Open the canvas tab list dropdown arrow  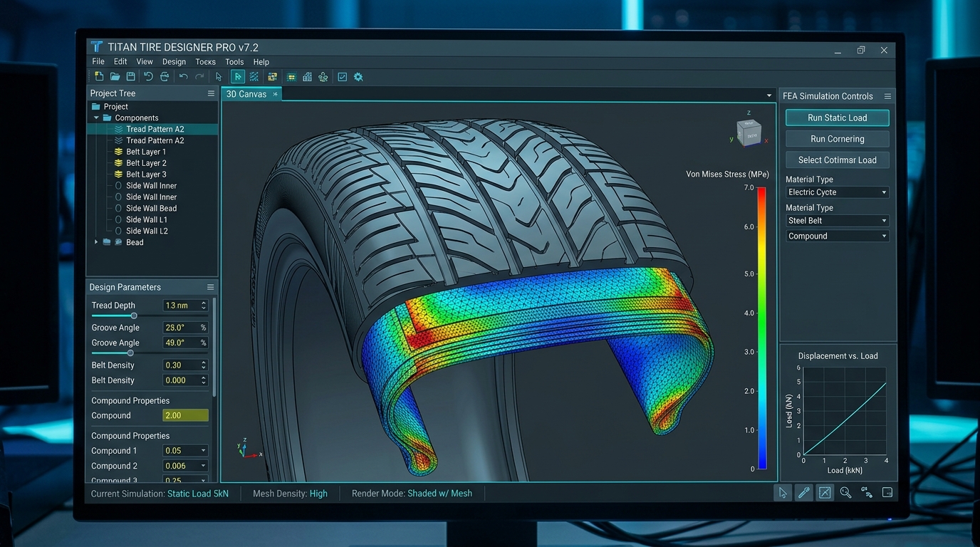(768, 95)
